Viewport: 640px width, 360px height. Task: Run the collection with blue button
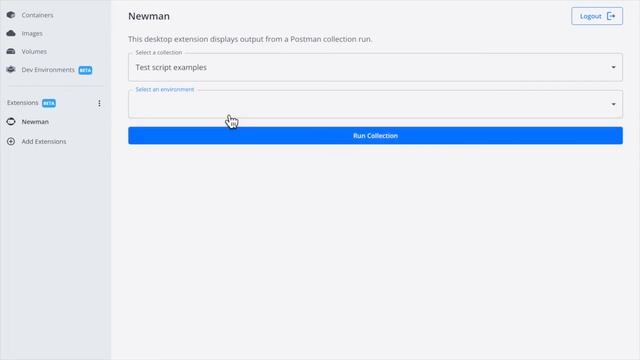(x=375, y=136)
